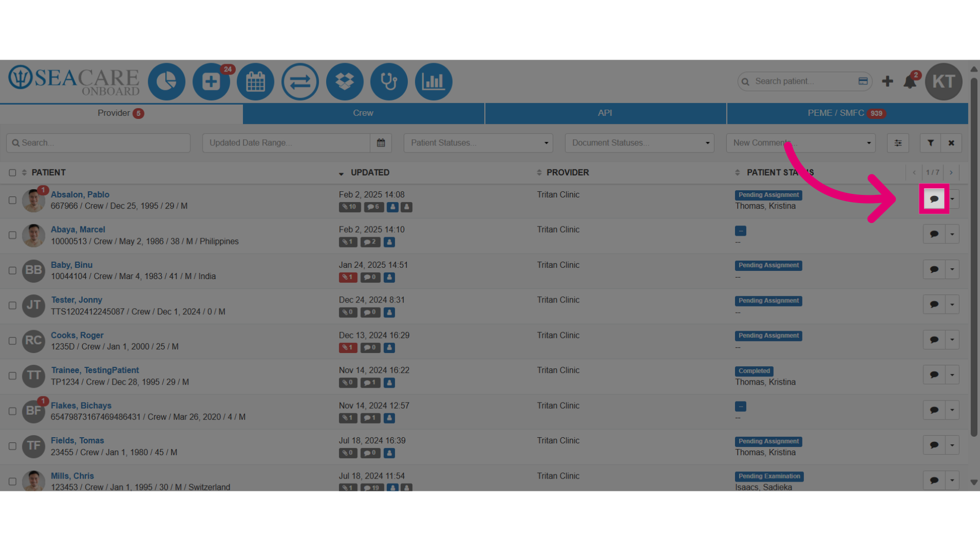980x551 pixels.
Task: Open the transfer arrows icon
Action: [300, 81]
